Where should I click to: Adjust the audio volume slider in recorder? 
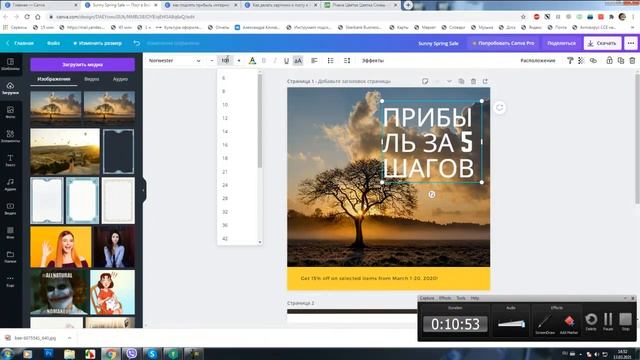(x=511, y=324)
